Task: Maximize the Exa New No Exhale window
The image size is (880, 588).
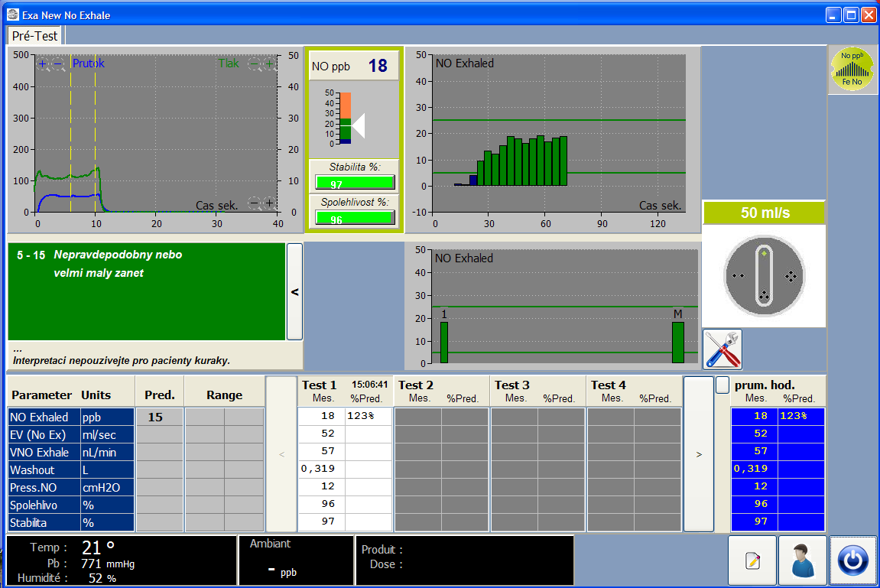Action: 852,15
